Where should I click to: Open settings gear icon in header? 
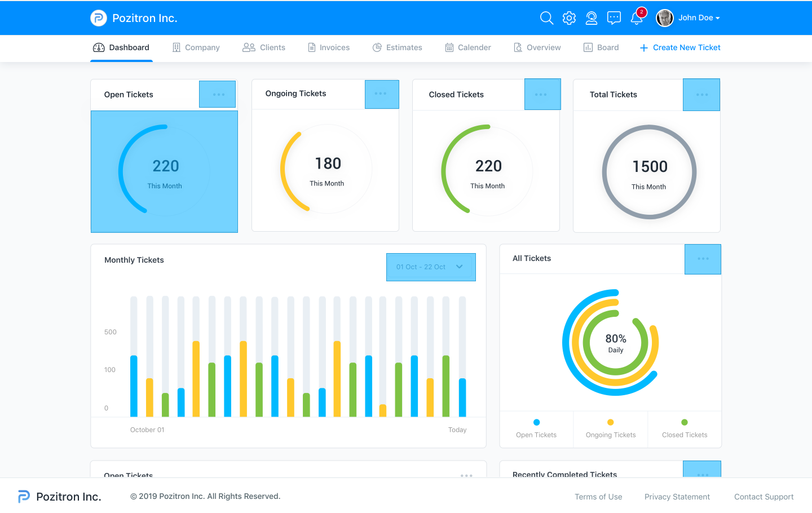(569, 18)
